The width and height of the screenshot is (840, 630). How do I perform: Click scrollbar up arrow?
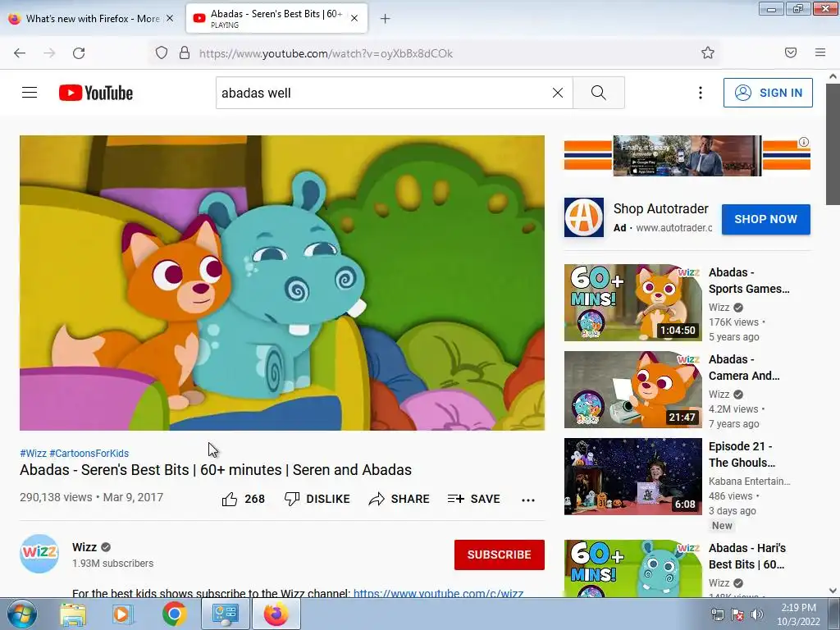(833, 76)
